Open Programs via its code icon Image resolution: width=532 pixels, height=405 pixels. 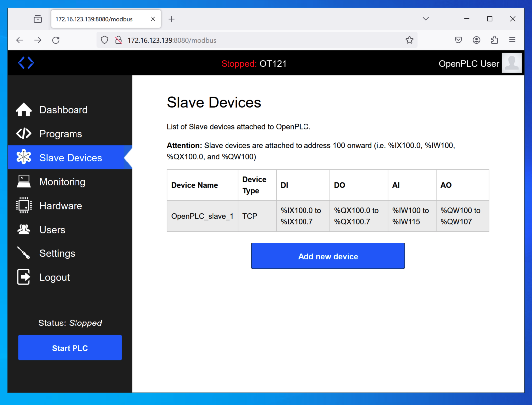24,134
